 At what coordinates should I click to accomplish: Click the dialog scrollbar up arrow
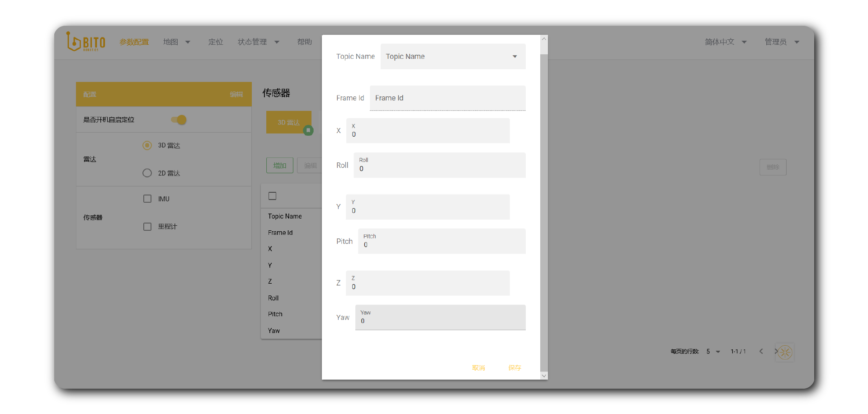[544, 39]
